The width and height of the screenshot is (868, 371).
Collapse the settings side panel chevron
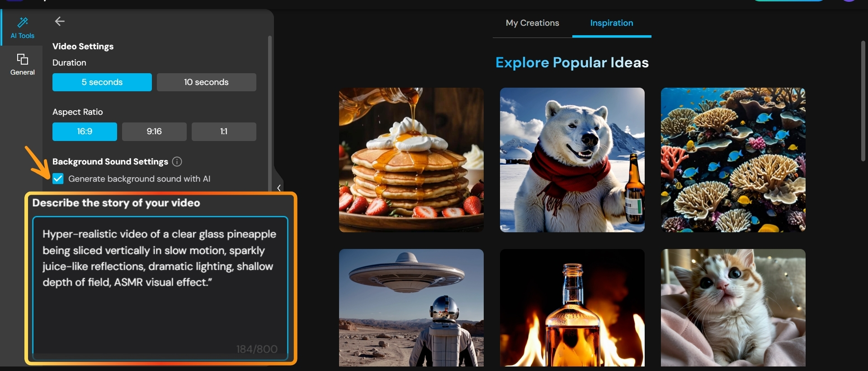(x=279, y=188)
